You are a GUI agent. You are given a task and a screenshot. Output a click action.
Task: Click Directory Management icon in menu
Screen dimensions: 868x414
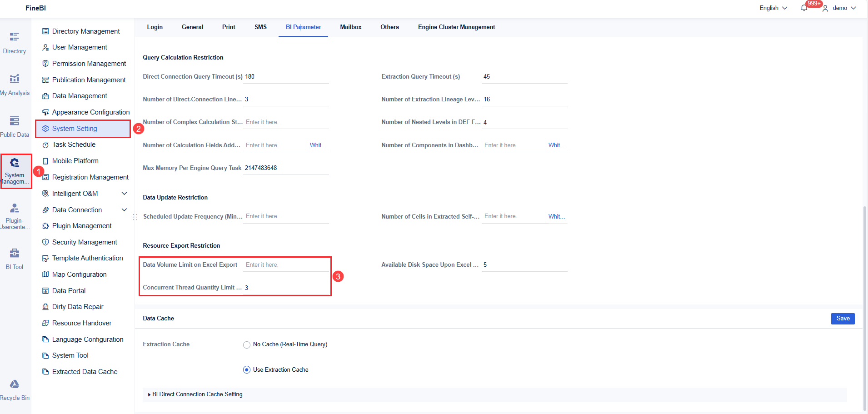(45, 31)
